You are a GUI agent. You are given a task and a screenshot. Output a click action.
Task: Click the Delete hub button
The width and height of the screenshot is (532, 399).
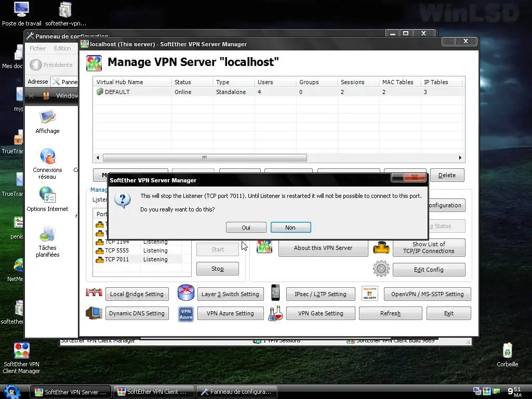point(447,175)
